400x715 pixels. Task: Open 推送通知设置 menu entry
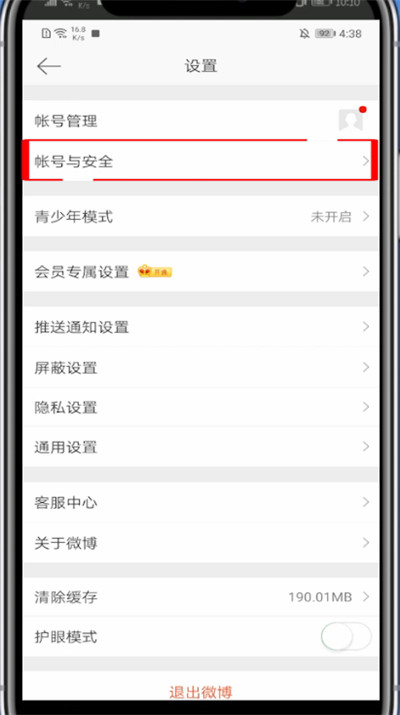[x=201, y=327]
